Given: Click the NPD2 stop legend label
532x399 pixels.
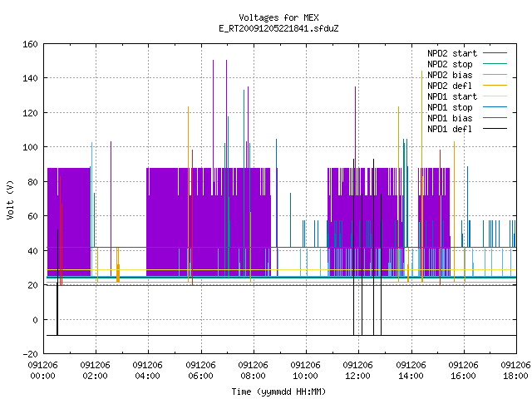Looking at the screenshot, I should coord(450,64).
